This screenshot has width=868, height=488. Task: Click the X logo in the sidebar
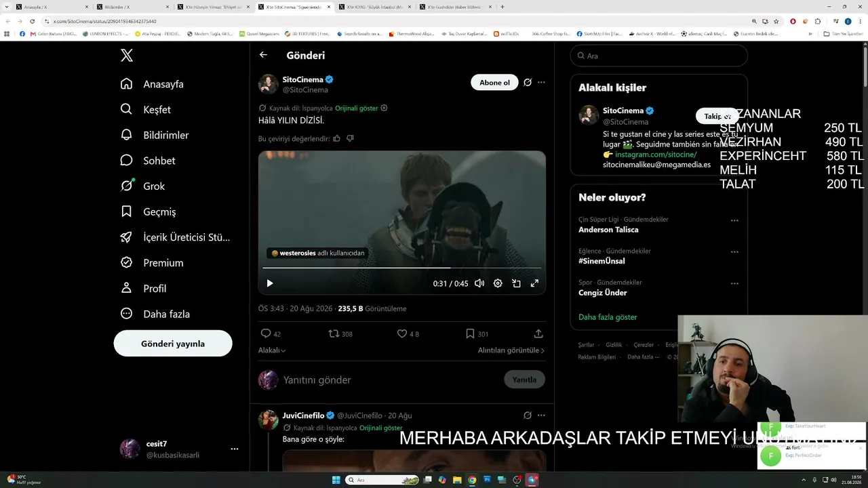[127, 56]
